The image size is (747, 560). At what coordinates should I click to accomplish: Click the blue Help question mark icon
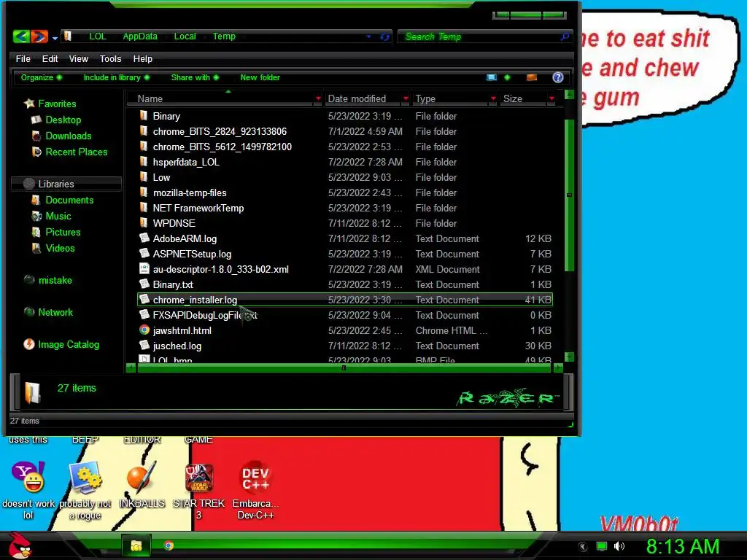click(x=558, y=77)
